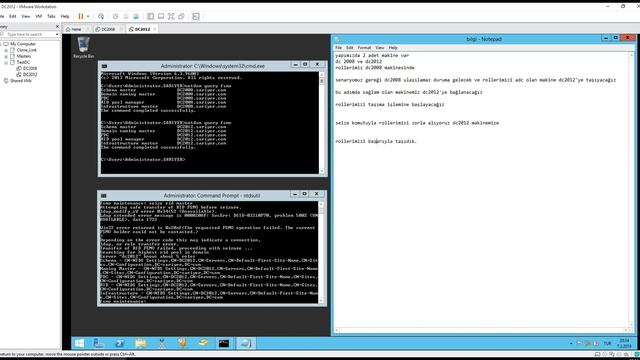Click the taskbar clock
The width and height of the screenshot is (640, 360).
pos(624,343)
